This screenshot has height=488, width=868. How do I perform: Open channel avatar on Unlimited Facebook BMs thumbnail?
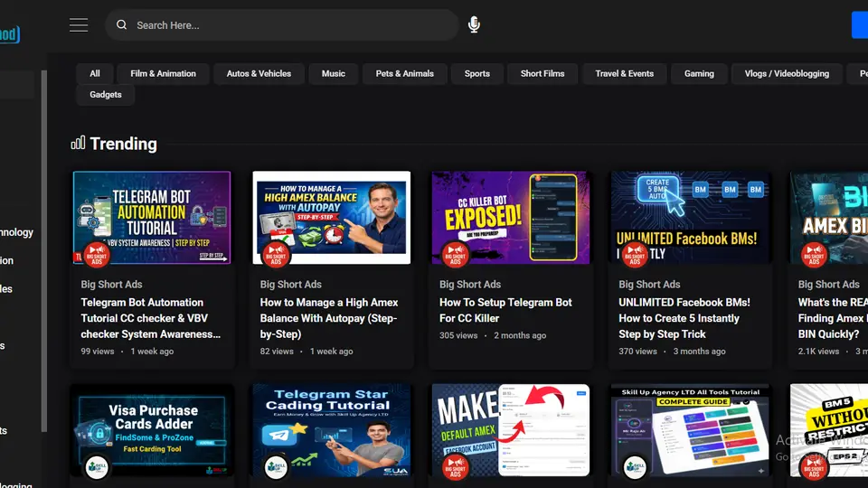click(635, 255)
